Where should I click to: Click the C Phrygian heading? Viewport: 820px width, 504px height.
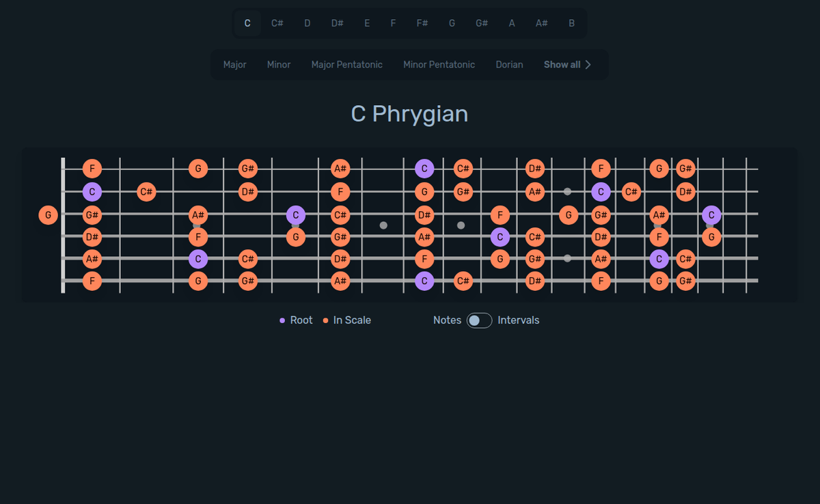click(x=409, y=113)
